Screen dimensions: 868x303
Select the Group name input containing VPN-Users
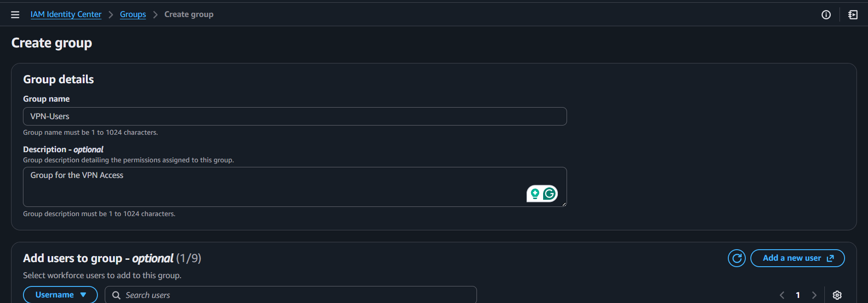click(x=295, y=116)
